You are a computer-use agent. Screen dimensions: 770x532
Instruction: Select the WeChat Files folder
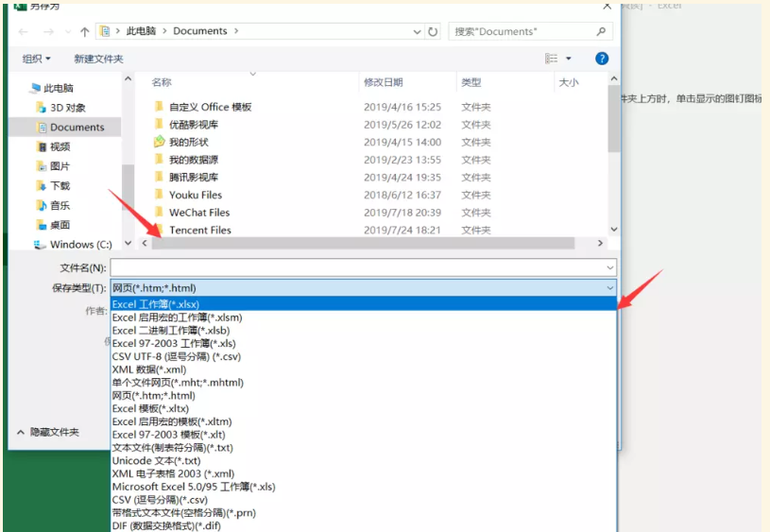(199, 213)
